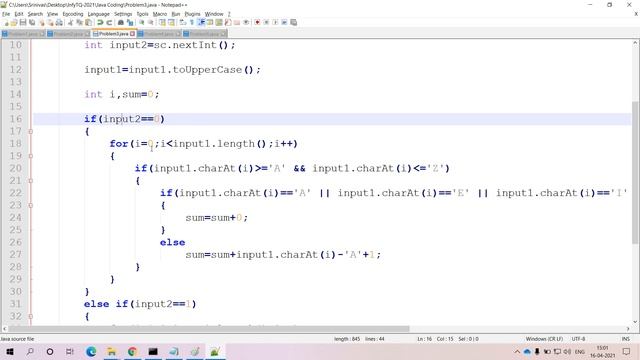The height and width of the screenshot is (360, 640).
Task: Open the File menu
Action: pyautogui.click(x=6, y=14)
